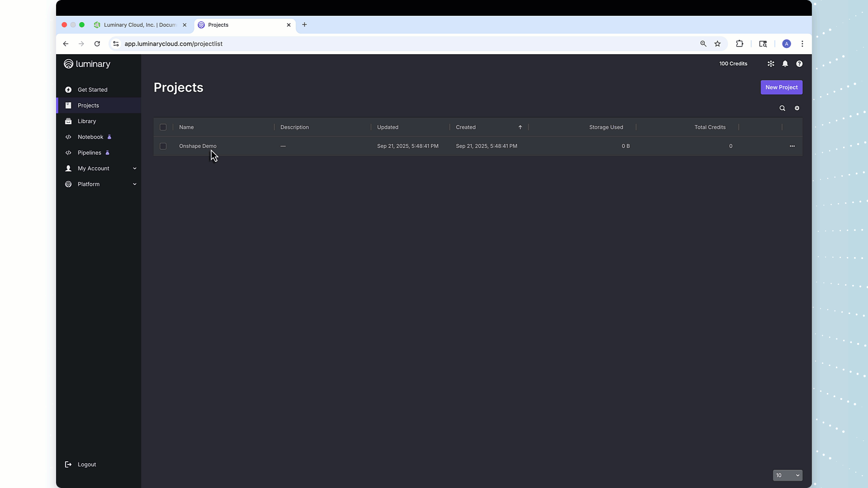868x488 pixels.
Task: Click the asterisk support icon near credits
Action: pyautogui.click(x=771, y=64)
